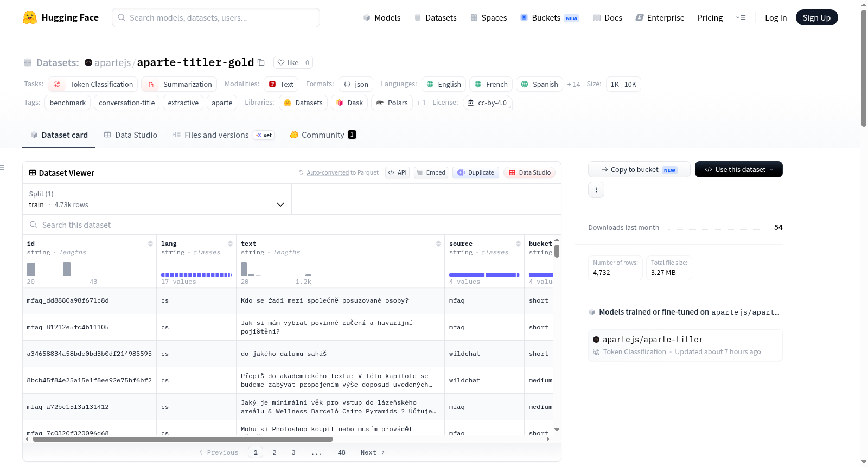Switch to the Data Studio tab
This screenshot has width=868, height=467.
[x=131, y=135]
